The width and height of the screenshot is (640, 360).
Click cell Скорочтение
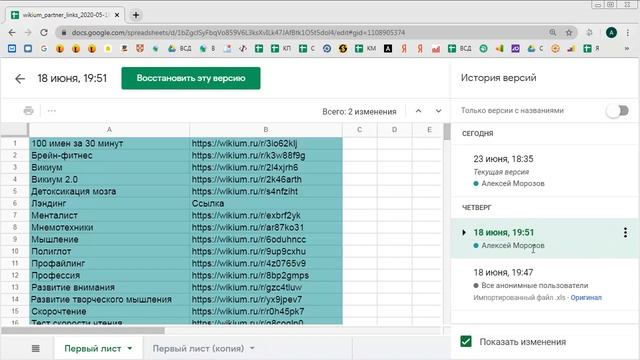tap(109, 311)
